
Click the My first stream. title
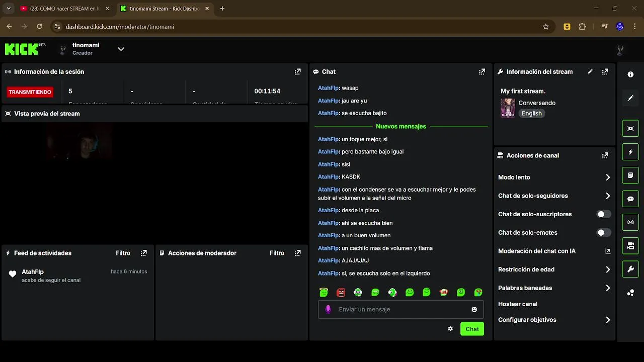pos(523,91)
